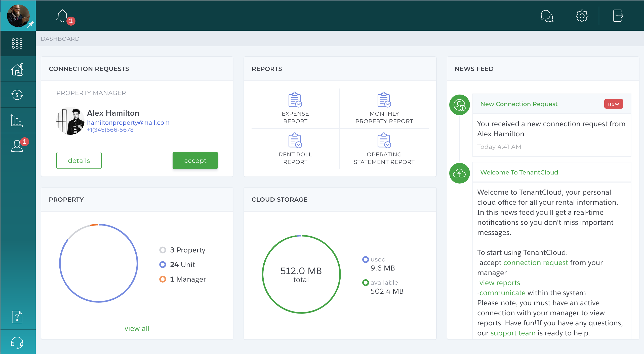
Task: Click the 3 Property legend marker
Action: coord(163,250)
